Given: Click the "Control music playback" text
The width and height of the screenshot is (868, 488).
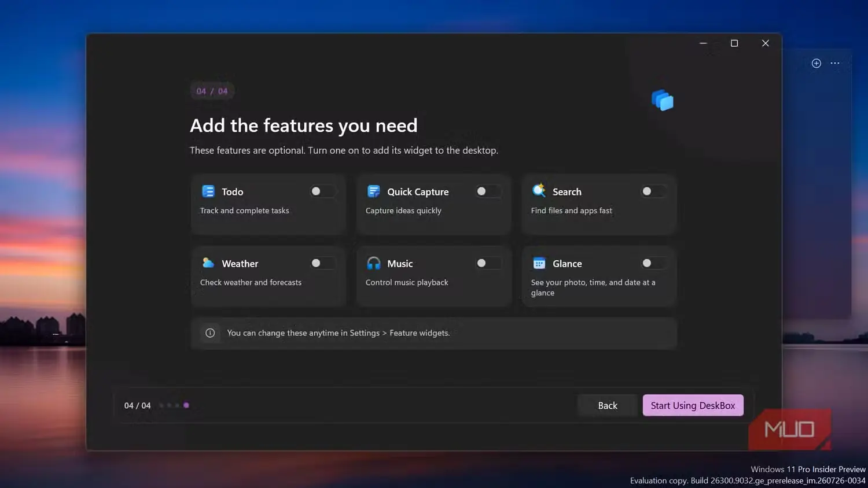Looking at the screenshot, I should (x=407, y=282).
